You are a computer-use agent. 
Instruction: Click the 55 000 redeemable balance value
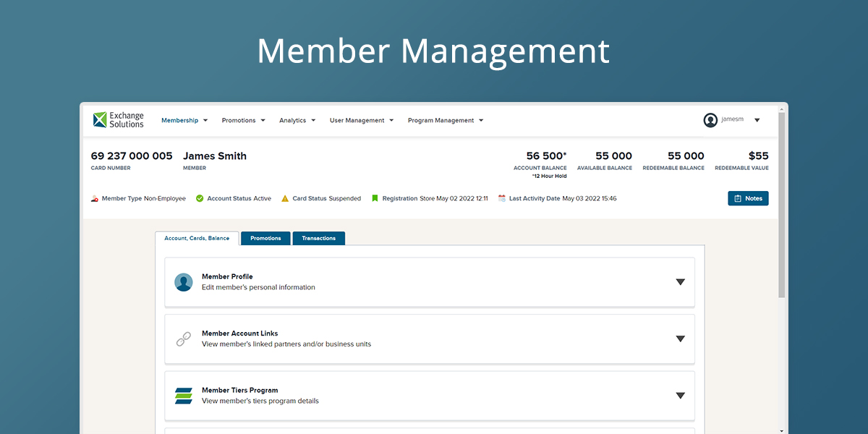click(686, 156)
